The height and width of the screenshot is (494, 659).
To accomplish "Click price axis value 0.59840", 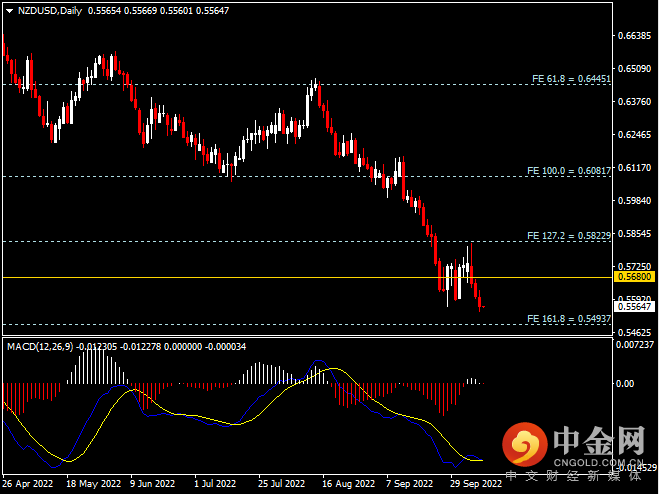I will coord(634,201).
